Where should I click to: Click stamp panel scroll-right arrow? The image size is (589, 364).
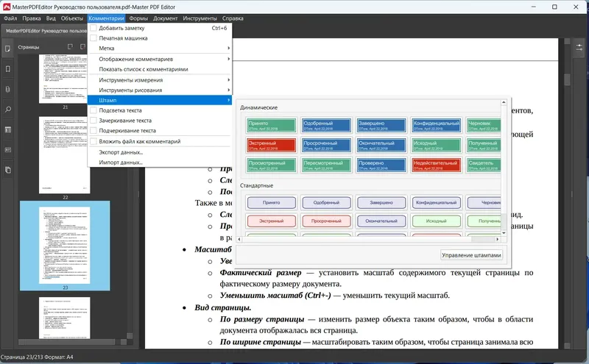(498, 239)
